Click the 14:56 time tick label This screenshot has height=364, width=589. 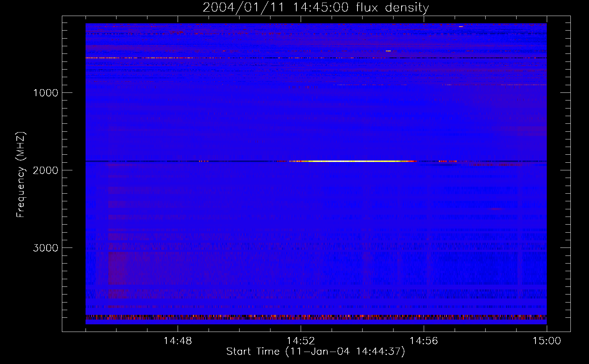(x=424, y=341)
